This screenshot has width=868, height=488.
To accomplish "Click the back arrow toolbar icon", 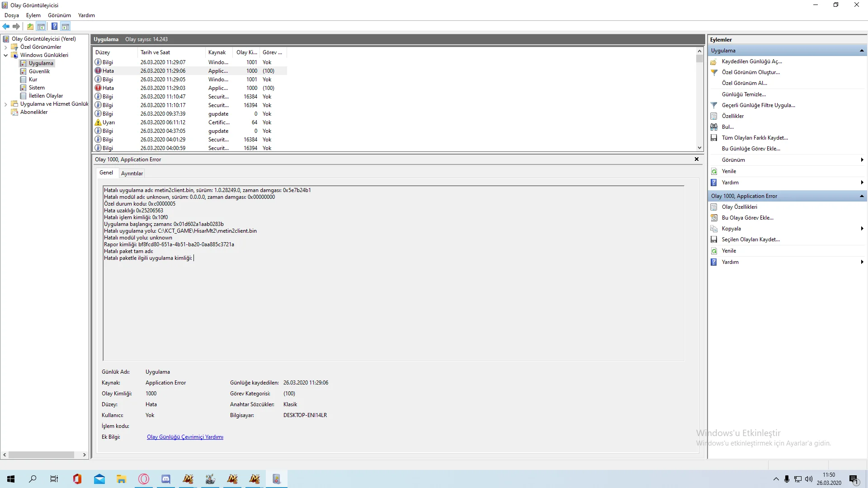I will point(6,26).
